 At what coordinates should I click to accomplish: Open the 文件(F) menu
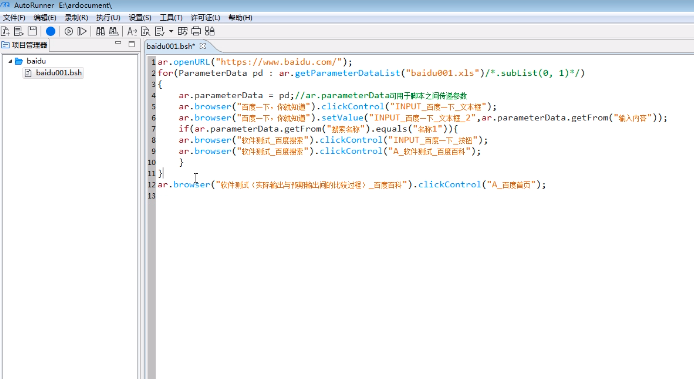(14, 18)
